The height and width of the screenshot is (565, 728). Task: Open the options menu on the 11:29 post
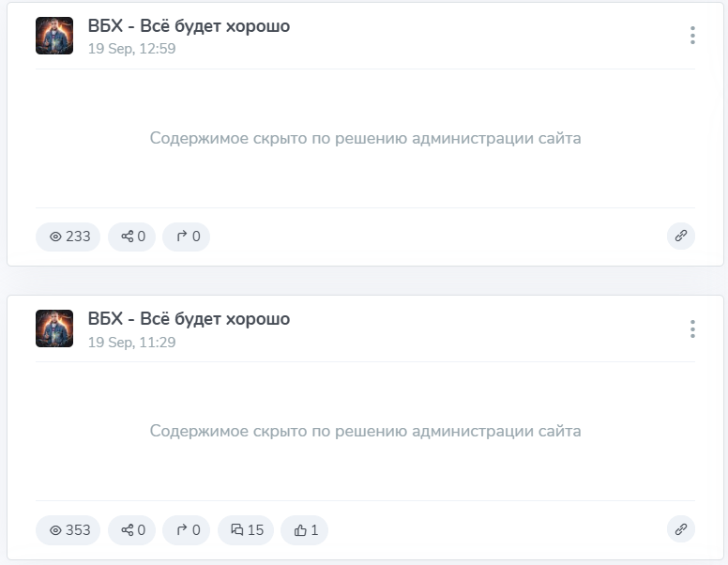tap(692, 328)
